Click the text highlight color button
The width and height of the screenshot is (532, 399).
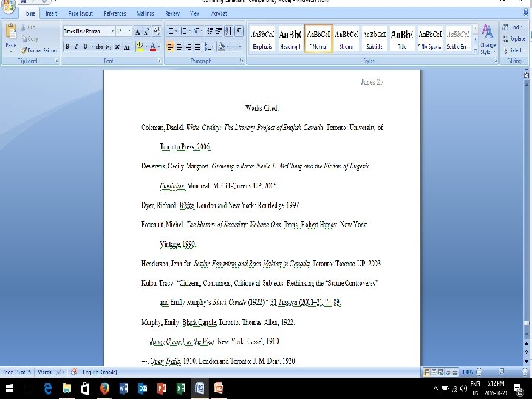click(139, 47)
